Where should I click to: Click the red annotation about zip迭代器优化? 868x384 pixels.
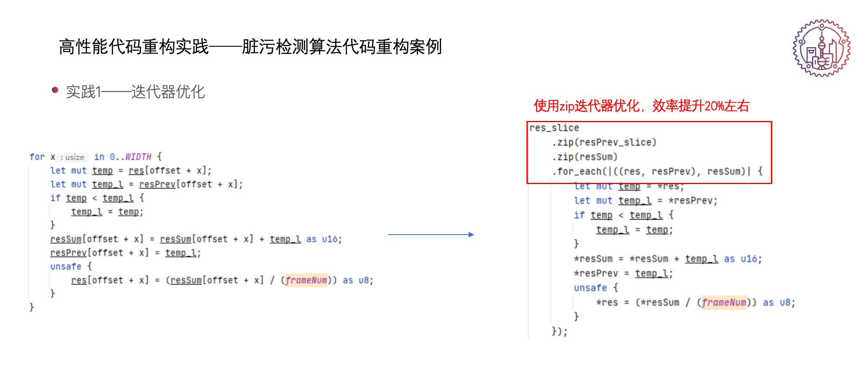pyautogui.click(x=641, y=106)
